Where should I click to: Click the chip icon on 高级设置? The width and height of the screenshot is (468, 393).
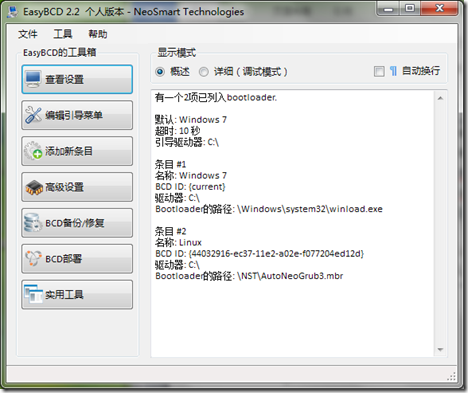(x=34, y=187)
